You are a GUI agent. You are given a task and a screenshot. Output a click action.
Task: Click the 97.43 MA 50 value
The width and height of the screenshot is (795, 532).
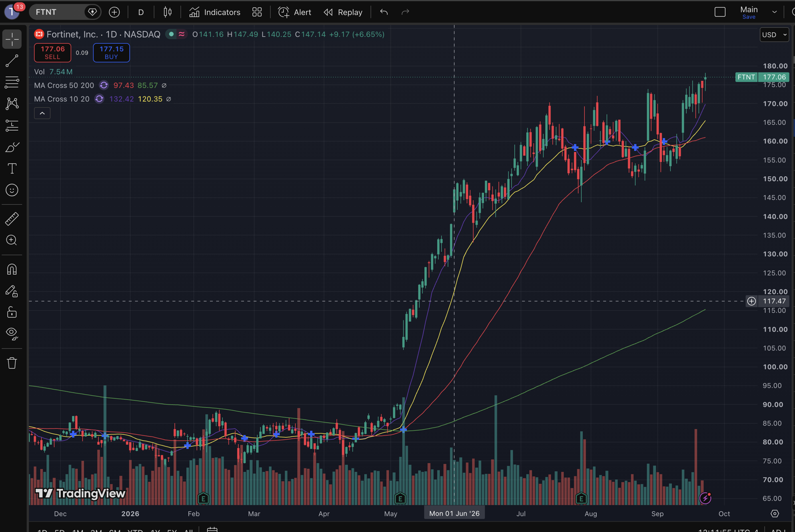[124, 85]
